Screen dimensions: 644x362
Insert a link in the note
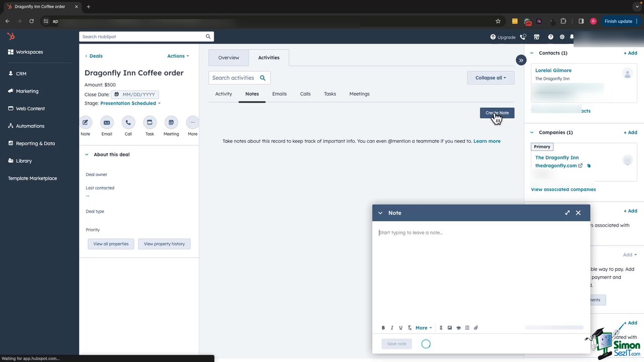pos(441,328)
